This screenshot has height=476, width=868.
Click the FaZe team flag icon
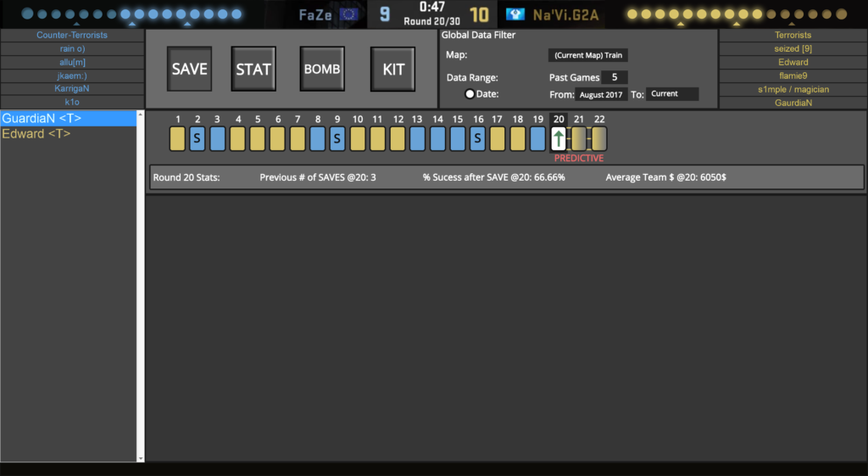[x=348, y=14]
